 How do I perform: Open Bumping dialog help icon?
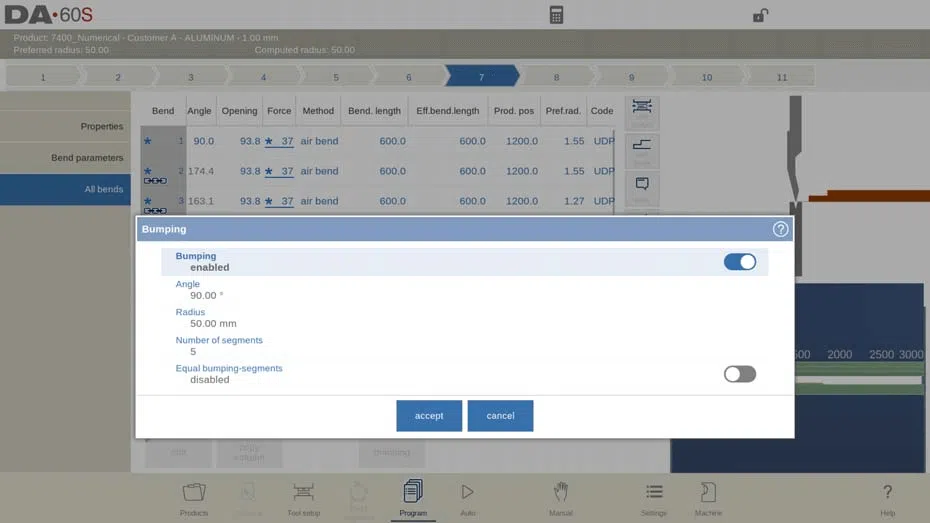click(x=781, y=229)
